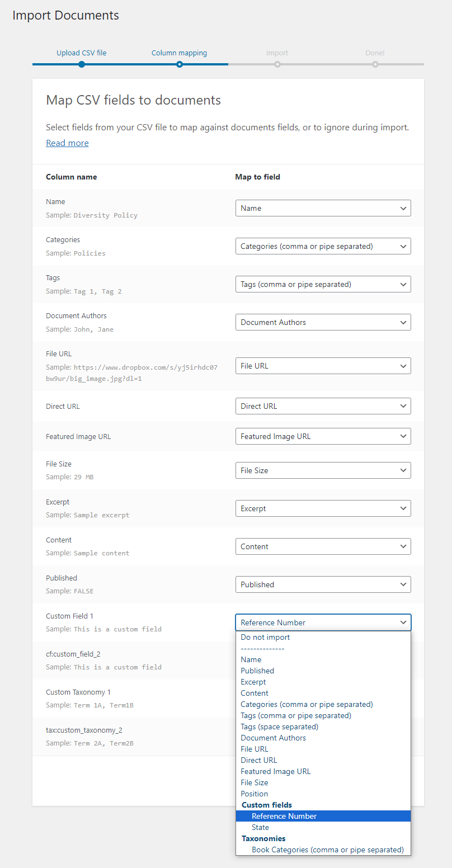
Task: Collapse the Custom Field 1 dropdown
Action: 323,622
